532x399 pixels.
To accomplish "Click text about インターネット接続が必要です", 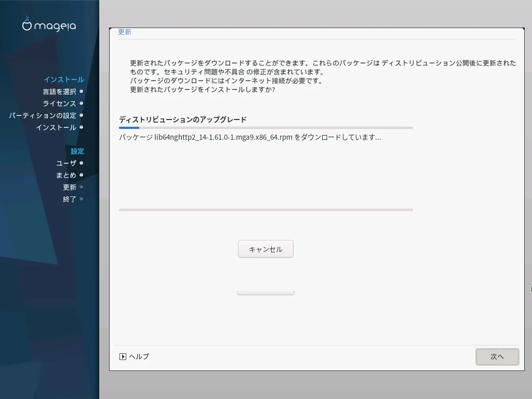I will (227, 81).
